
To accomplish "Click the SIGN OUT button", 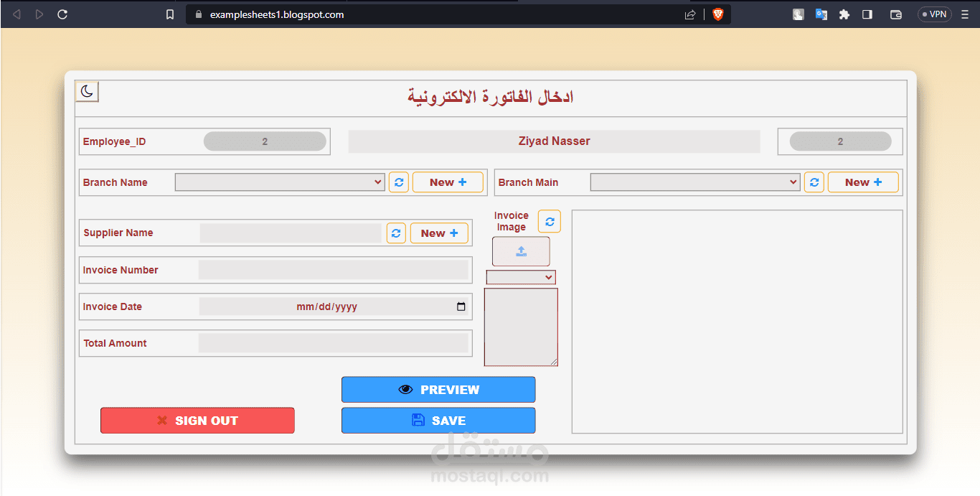I will 197,420.
